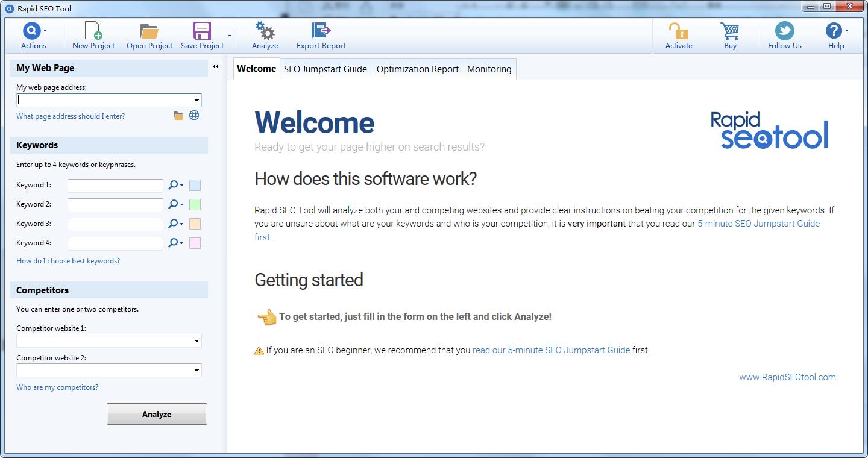Open Help using the question mark icon
Image resolution: width=868 pixels, height=458 pixels.
coord(834,34)
